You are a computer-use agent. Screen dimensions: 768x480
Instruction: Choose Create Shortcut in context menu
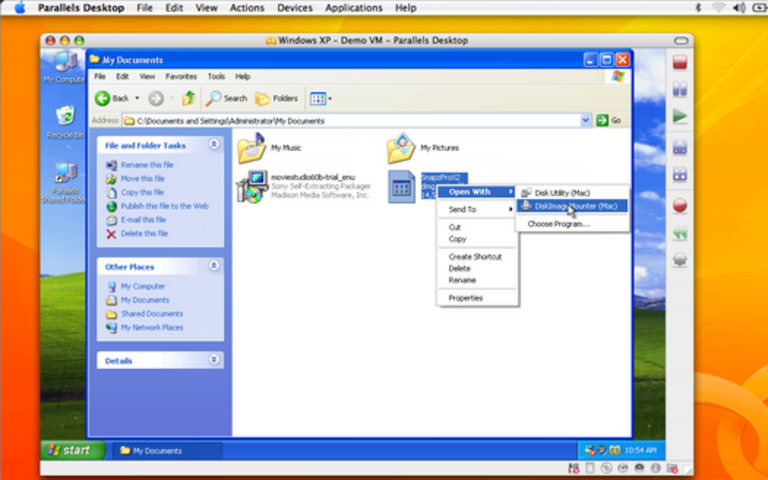(475, 257)
